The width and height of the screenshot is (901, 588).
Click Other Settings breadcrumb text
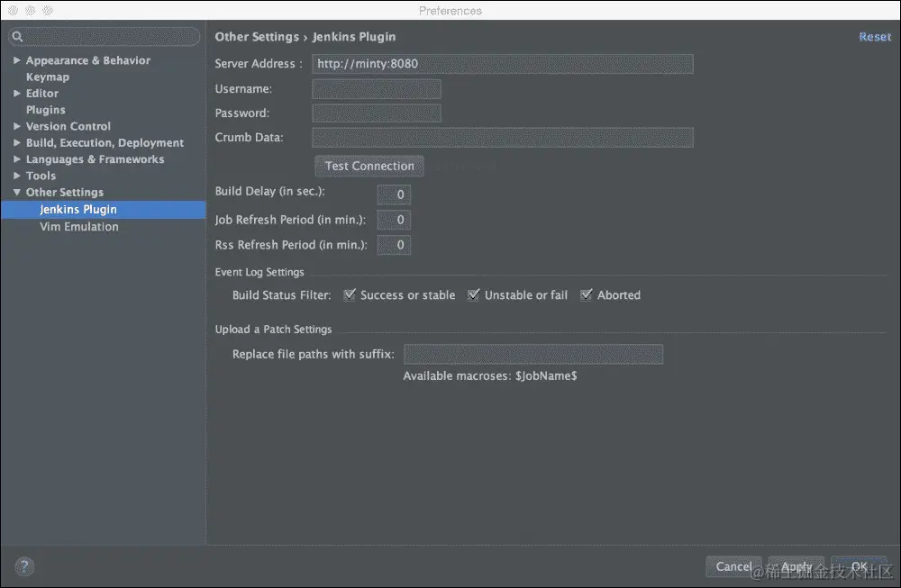click(x=257, y=37)
